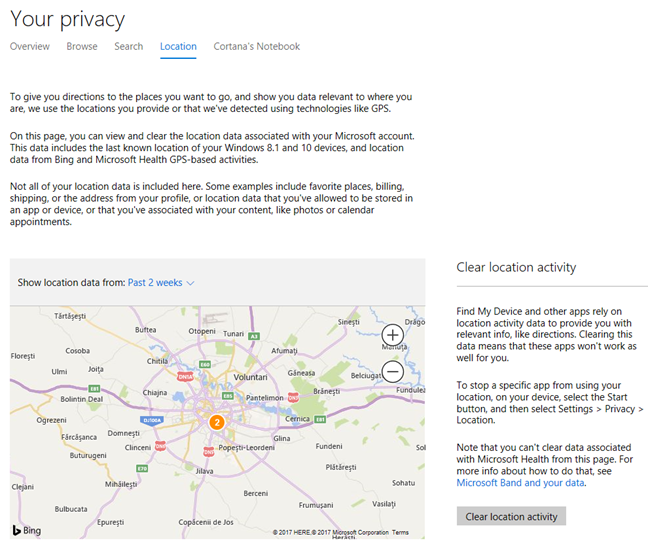This screenshot has height=547, width=648.
Task: Click Chiajna label on the map
Action: [x=155, y=392]
